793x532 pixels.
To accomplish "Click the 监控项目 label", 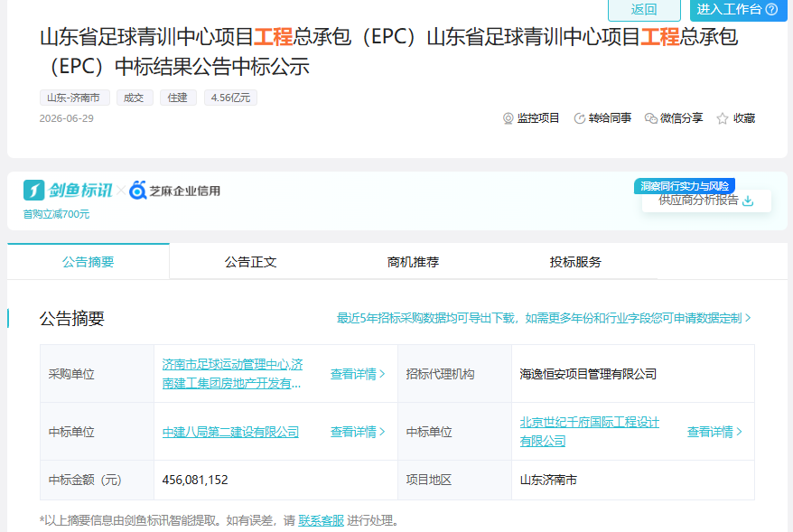I will [x=538, y=118].
